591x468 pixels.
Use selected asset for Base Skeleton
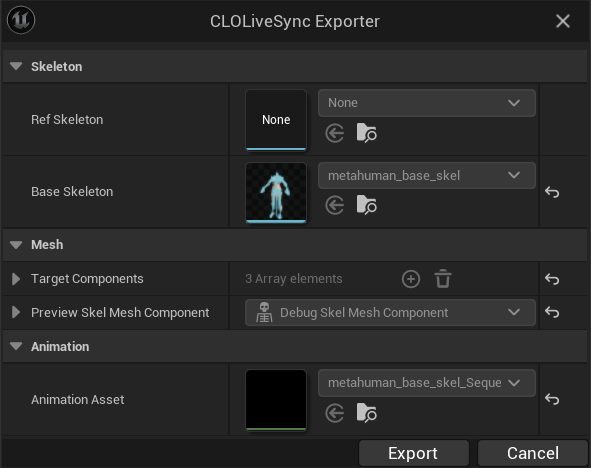[335, 205]
